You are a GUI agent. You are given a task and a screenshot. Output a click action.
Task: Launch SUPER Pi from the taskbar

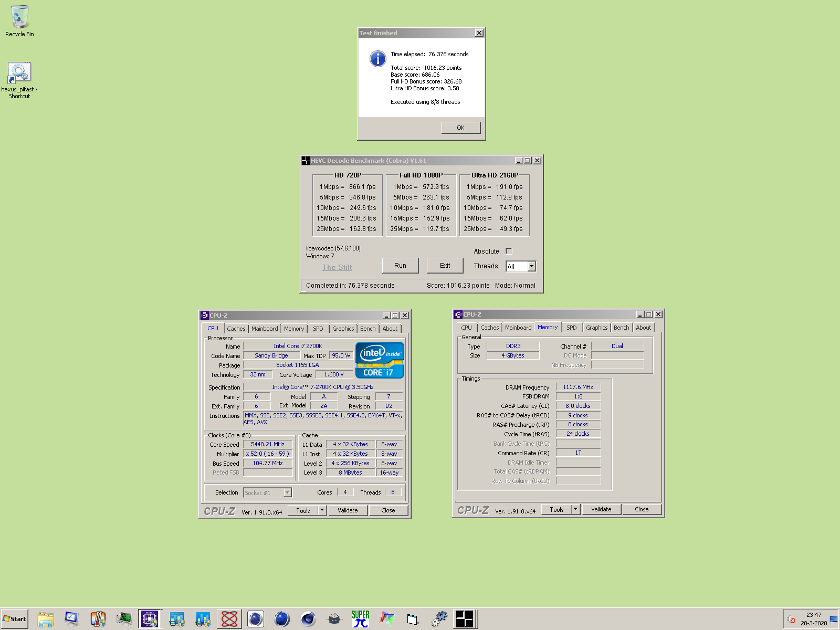[x=361, y=619]
